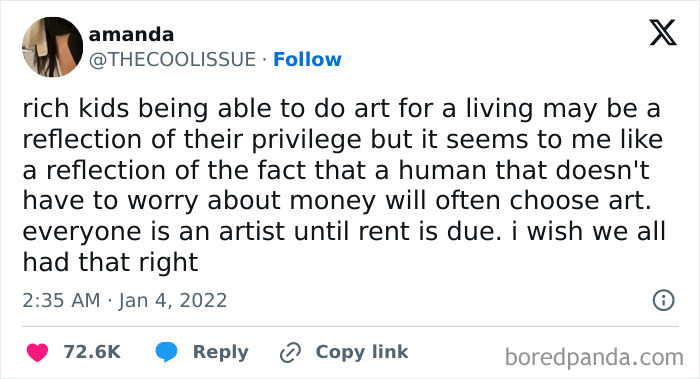Click the display name amanda

pyautogui.click(x=131, y=35)
